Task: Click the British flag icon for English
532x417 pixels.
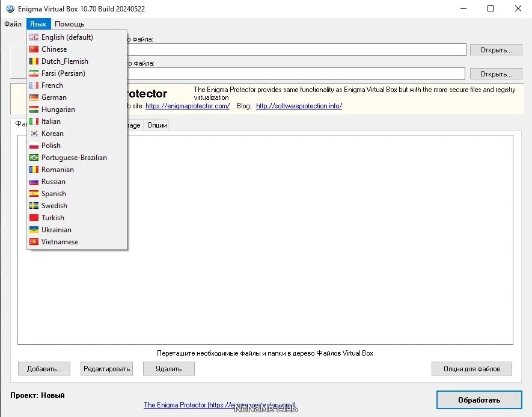Action: (x=34, y=37)
